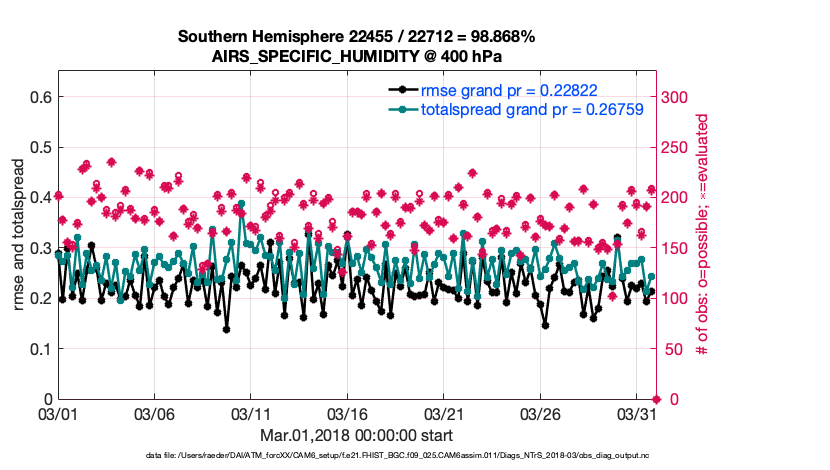This screenshot has width=830, height=470.
Task: Click the 300 right y-axis tick label
Action: [x=677, y=97]
